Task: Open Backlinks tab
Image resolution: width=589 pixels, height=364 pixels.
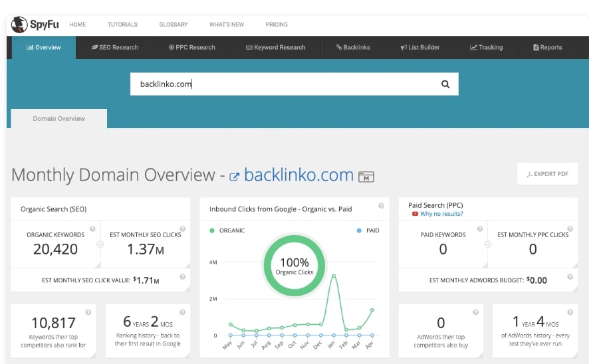Action: point(353,47)
